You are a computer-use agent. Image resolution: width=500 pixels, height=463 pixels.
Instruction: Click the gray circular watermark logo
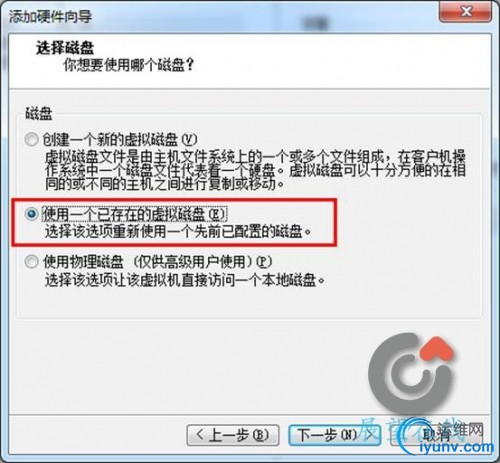tap(408, 373)
